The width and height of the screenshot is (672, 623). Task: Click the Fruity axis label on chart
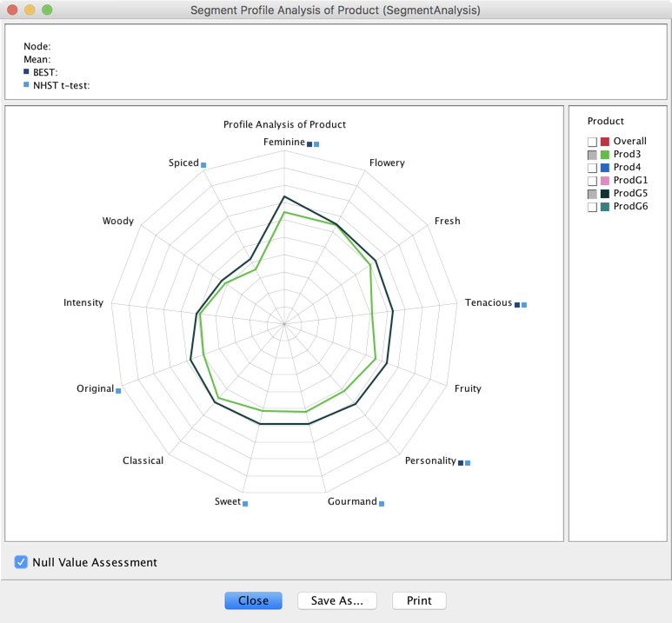pyautogui.click(x=468, y=388)
